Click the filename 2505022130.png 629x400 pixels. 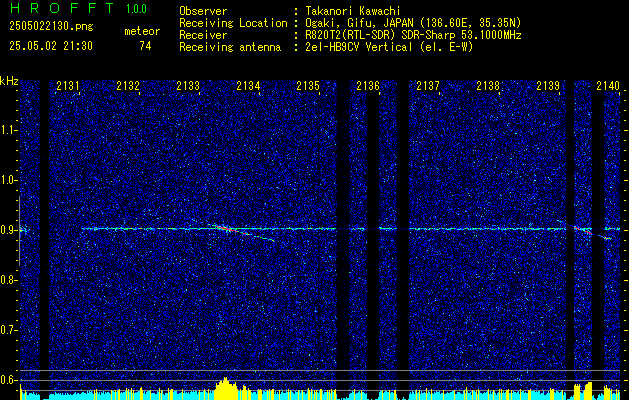tap(51, 27)
